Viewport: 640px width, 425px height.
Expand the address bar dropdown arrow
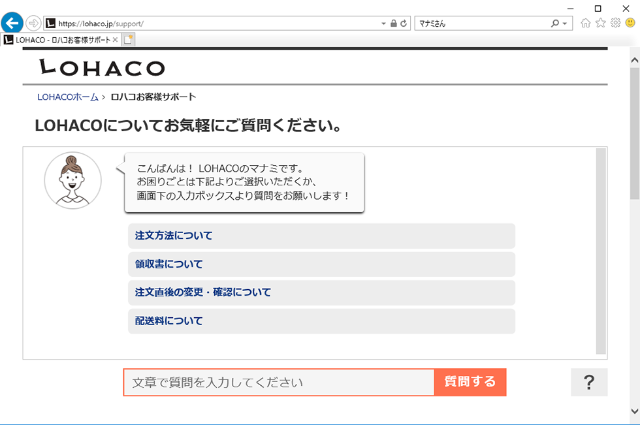pos(384,22)
